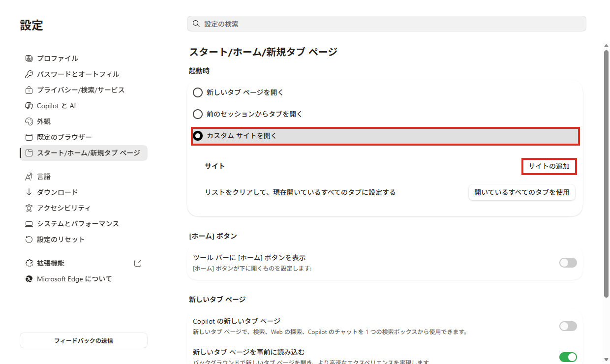
Task: Go to パスワードとオートフィル settings
Action: click(84, 74)
